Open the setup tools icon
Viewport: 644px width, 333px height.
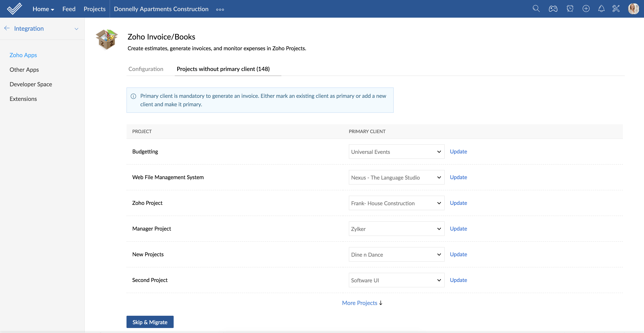[616, 9]
